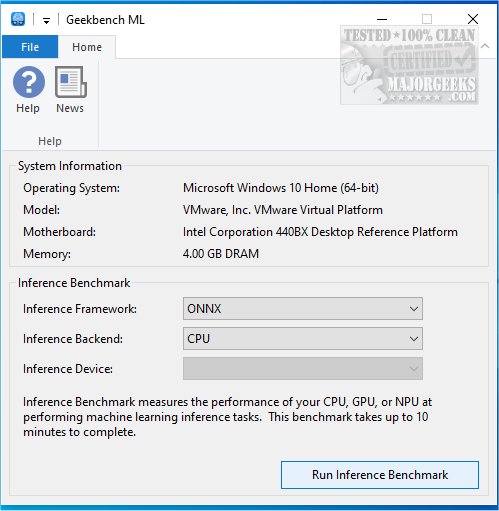Minimize the Geekbench ML window
The height and width of the screenshot is (511, 499).
(x=382, y=19)
